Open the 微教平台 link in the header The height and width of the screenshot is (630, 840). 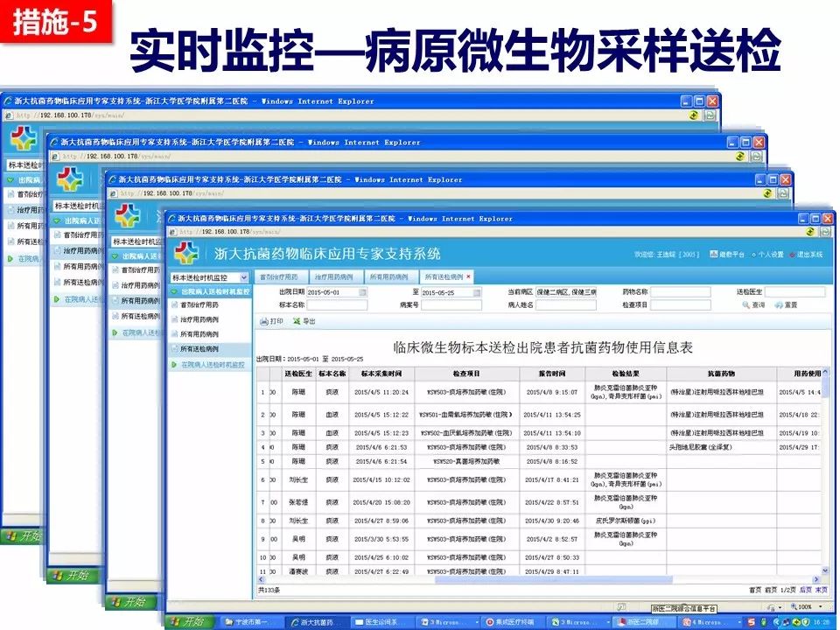tap(727, 255)
